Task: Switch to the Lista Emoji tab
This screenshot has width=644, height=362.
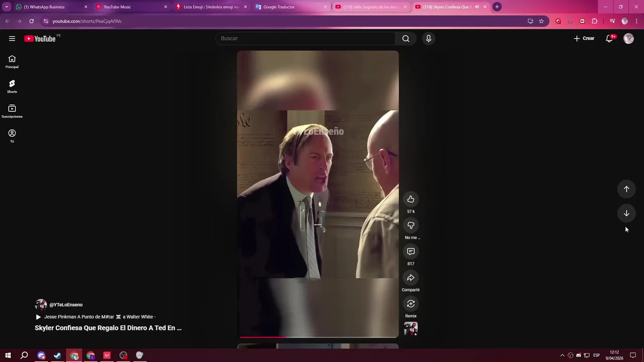Action: (211, 7)
